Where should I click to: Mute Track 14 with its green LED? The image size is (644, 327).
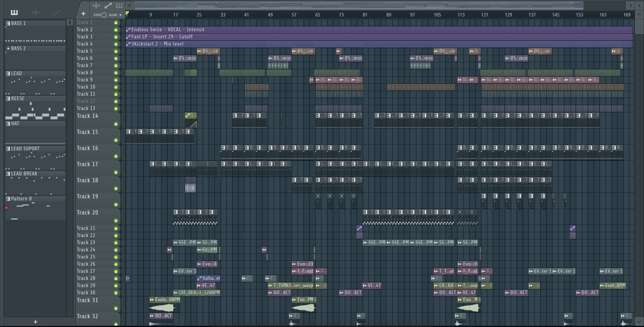116,124
